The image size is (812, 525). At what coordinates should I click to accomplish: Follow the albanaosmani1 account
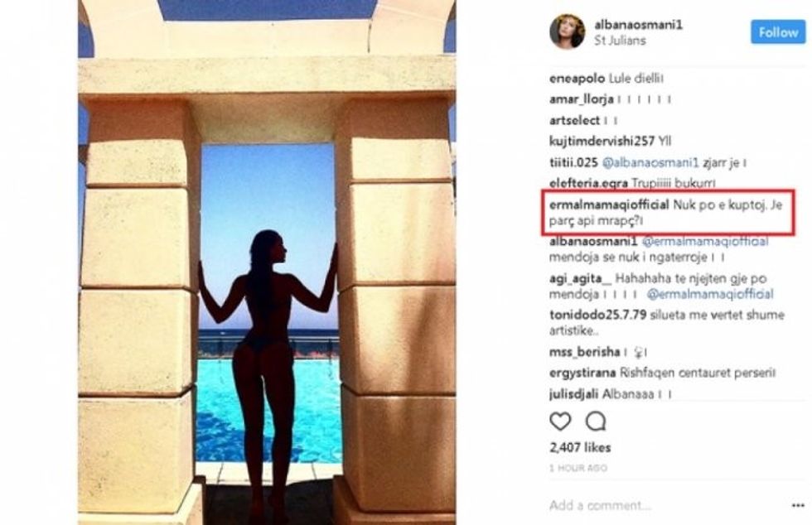click(x=778, y=32)
